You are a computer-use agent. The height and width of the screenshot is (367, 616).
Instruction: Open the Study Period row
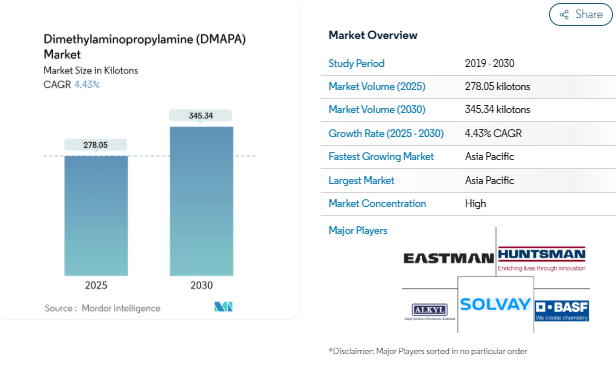point(468,63)
